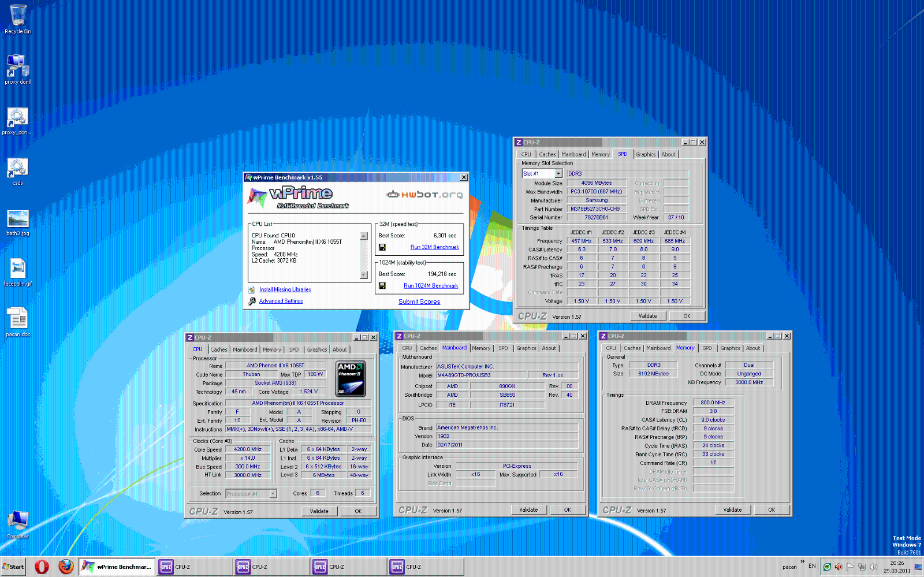This screenshot has width=924, height=577.
Task: Click the 194.218 sec best score
Action: click(442, 274)
